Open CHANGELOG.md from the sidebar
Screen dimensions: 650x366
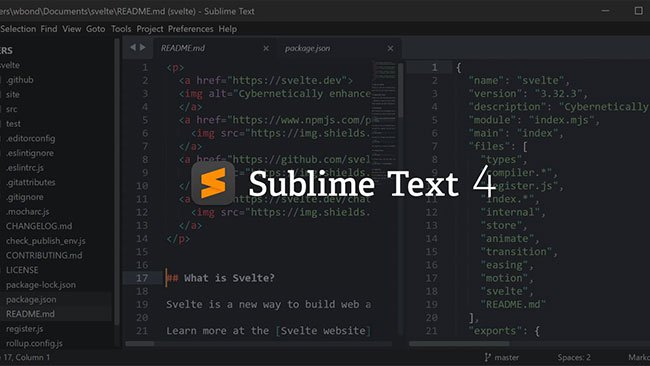[39, 226]
